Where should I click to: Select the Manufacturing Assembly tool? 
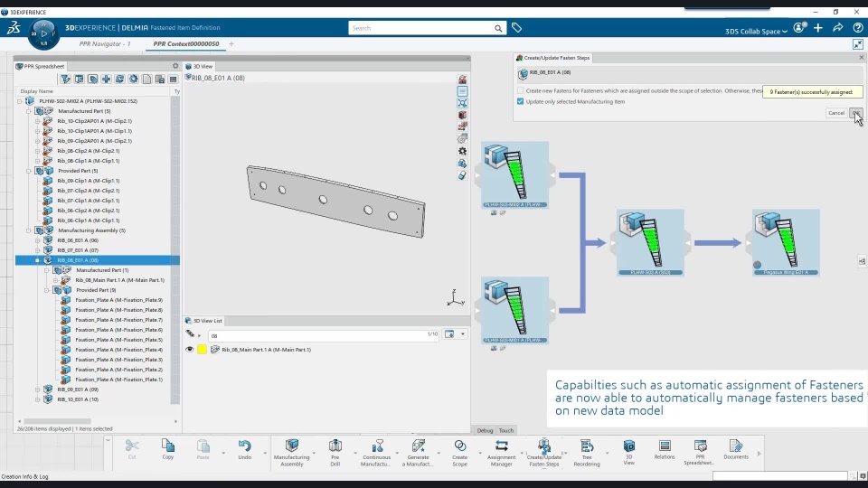click(x=292, y=453)
